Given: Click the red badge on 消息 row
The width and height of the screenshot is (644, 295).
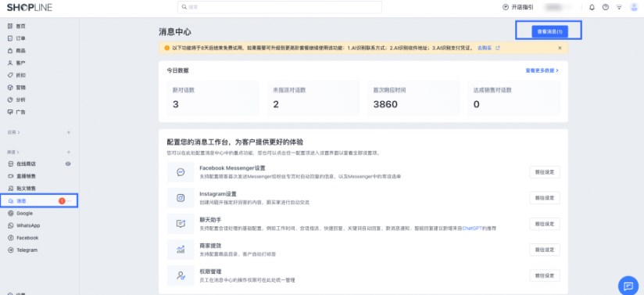Looking at the screenshot, I should tap(62, 201).
